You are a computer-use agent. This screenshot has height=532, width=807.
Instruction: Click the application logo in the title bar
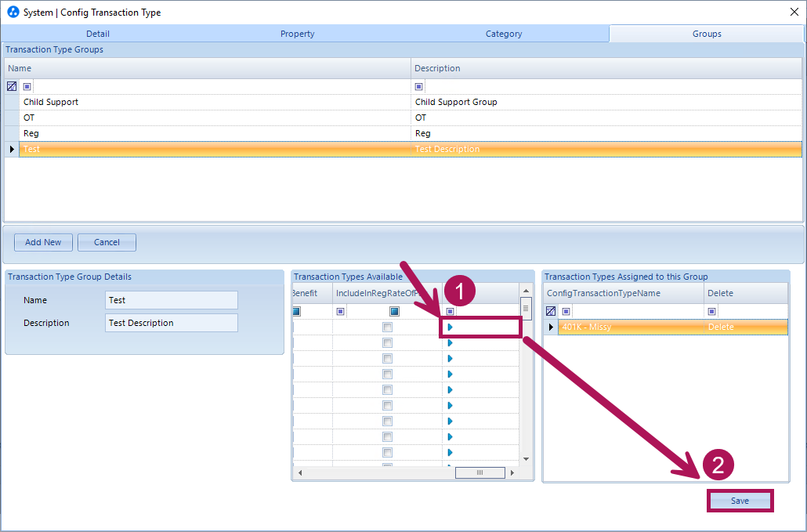[13, 12]
